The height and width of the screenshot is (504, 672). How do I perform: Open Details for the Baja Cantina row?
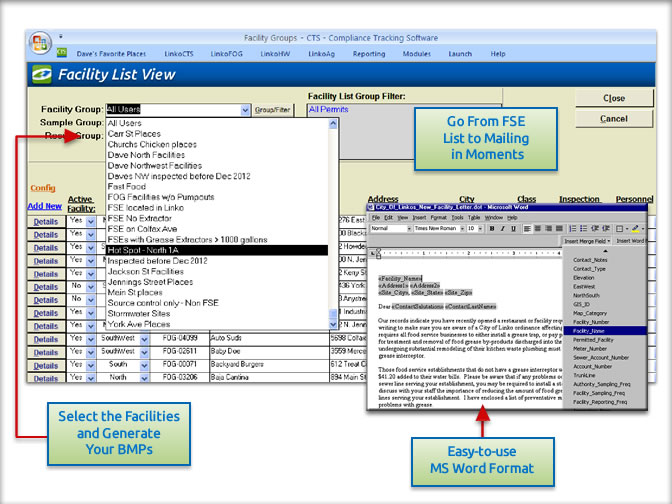tap(46, 378)
